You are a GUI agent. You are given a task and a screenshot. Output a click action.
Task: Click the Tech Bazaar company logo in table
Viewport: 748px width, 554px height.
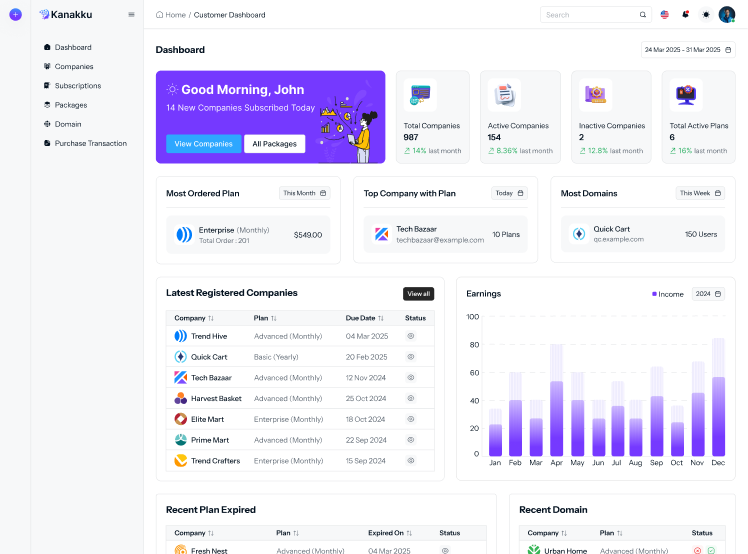point(181,378)
